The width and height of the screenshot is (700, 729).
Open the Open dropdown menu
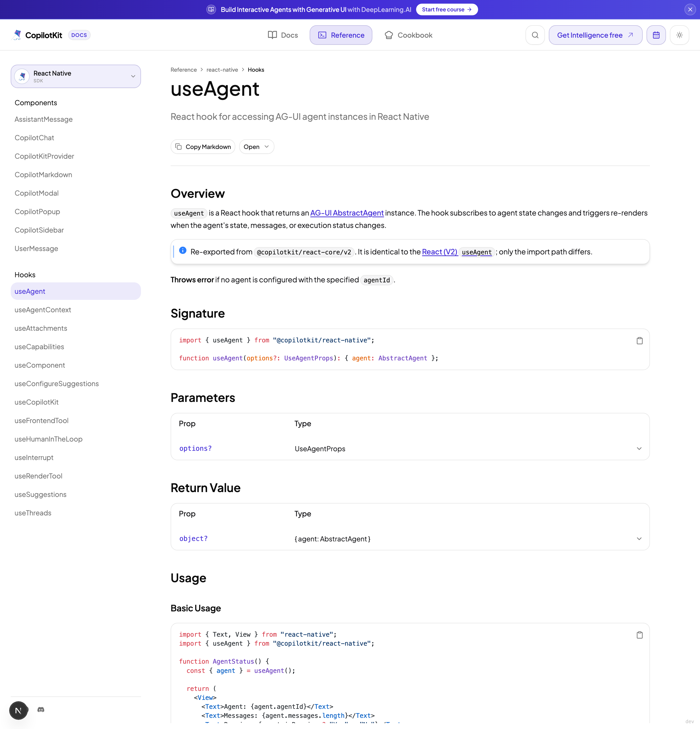point(256,147)
